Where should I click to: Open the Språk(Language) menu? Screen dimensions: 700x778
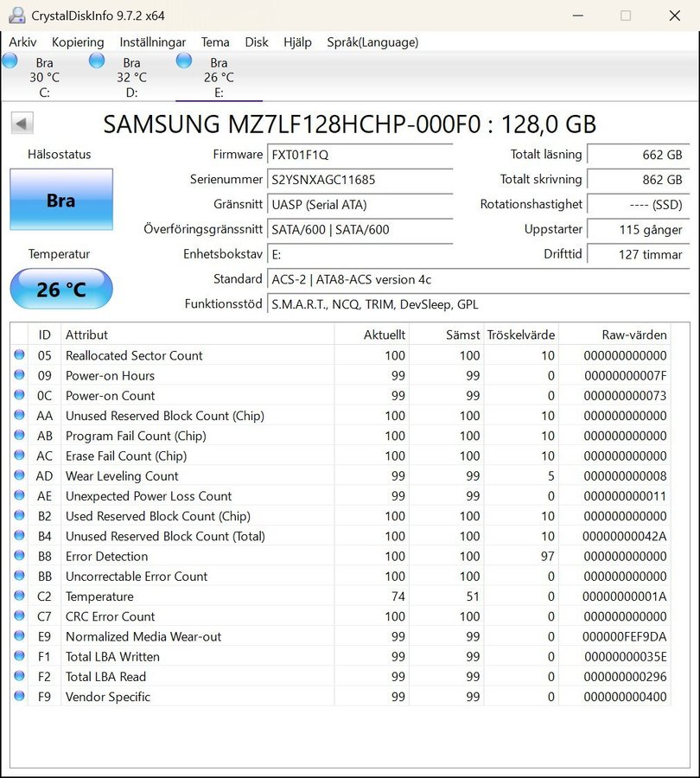pos(372,42)
